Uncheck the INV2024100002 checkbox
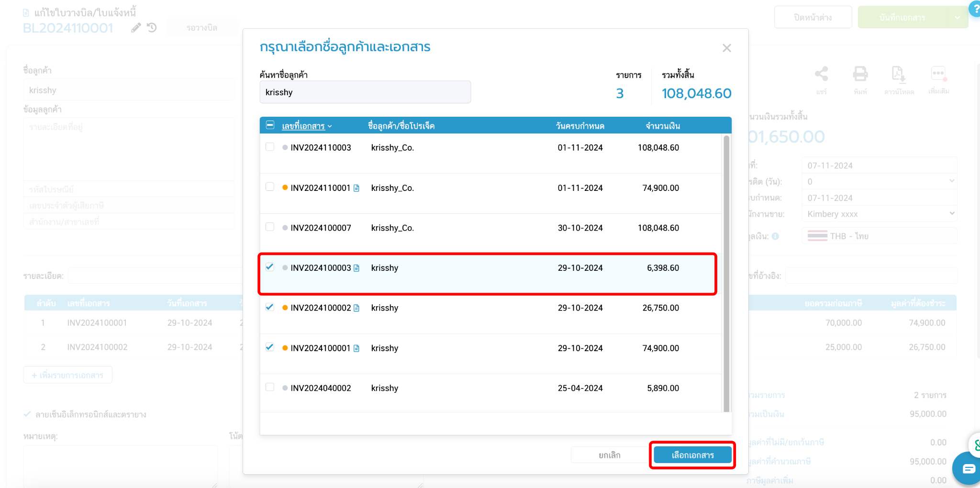 270,307
